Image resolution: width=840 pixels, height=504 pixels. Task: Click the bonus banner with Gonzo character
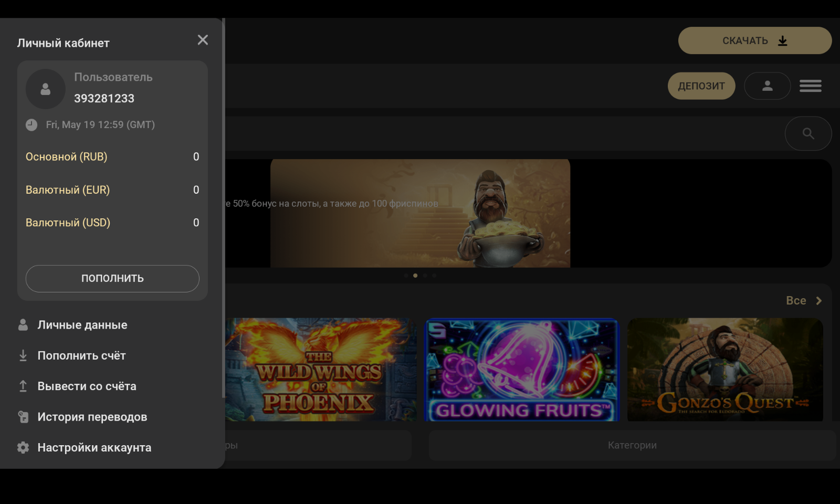point(420,213)
